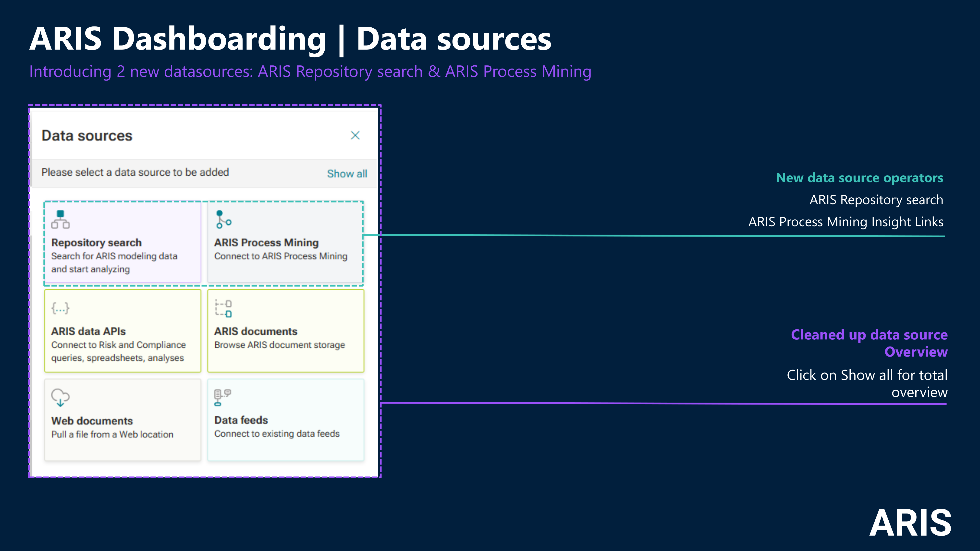Image resolution: width=980 pixels, height=551 pixels.
Task: Click 'Cleaned up data source Overview' heading
Action: point(869,343)
